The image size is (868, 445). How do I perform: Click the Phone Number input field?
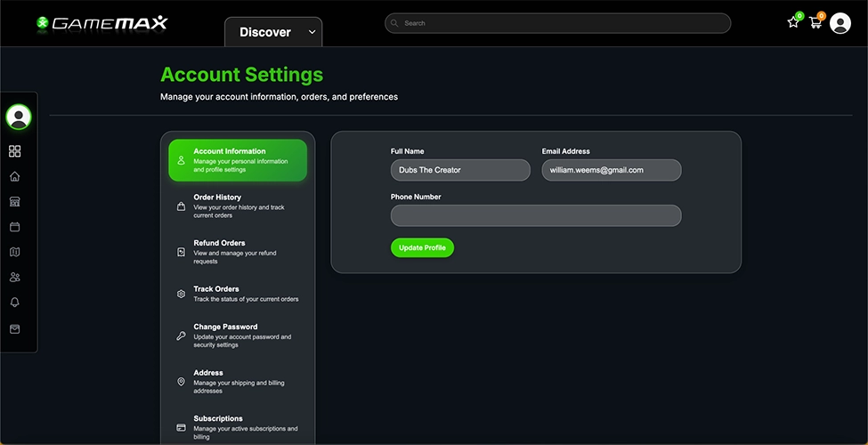[535, 215]
